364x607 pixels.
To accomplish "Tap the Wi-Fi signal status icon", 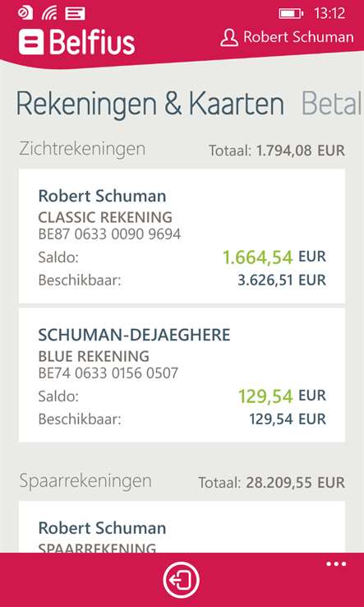I will coord(49,13).
